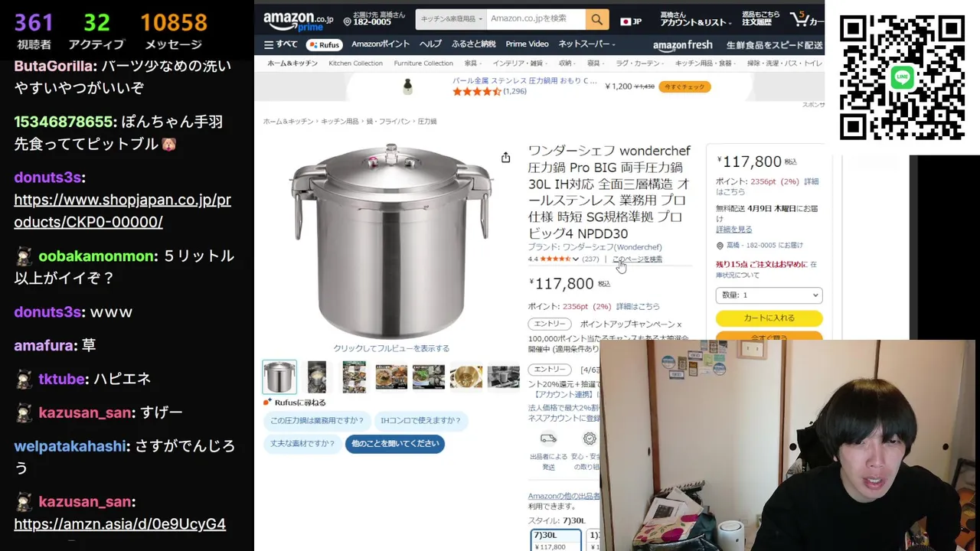Open the キッチン&家庭用品 search category dropdown
Screen dimensions: 980x551
[450, 19]
